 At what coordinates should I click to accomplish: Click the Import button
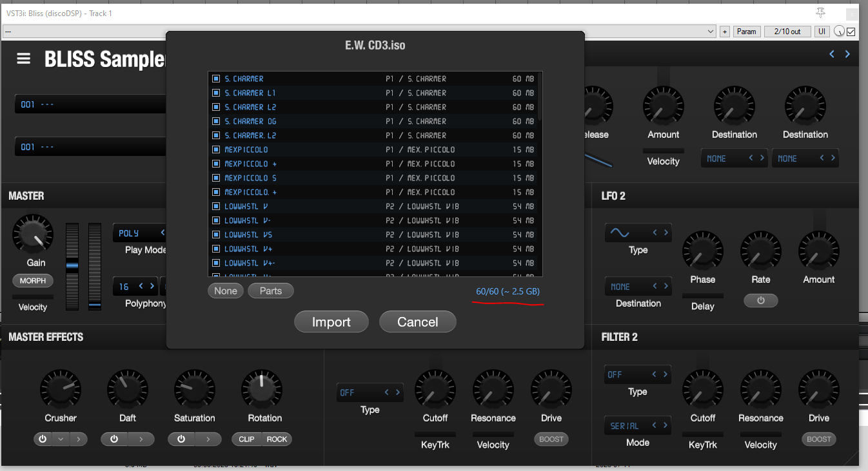[x=331, y=322]
